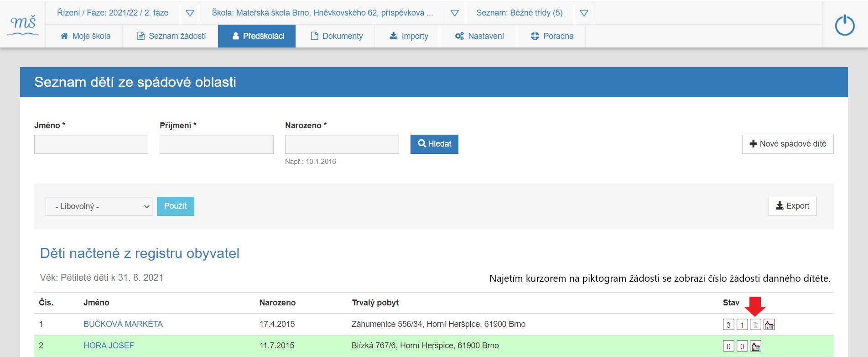This screenshot has width=868, height=357.
Task: Click the heading Děti načtené z registru obyvatel
Action: pyautogui.click(x=140, y=253)
